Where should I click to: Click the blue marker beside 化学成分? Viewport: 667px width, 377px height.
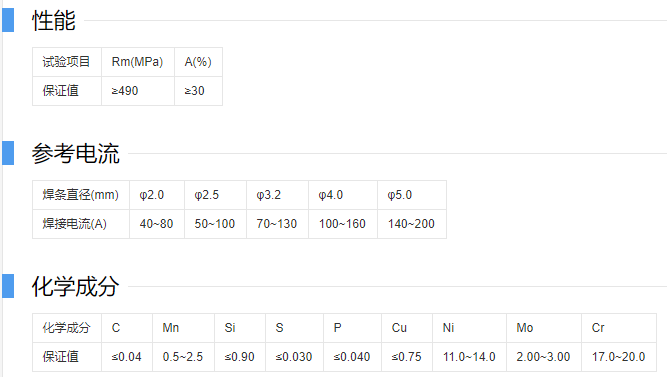[8, 286]
